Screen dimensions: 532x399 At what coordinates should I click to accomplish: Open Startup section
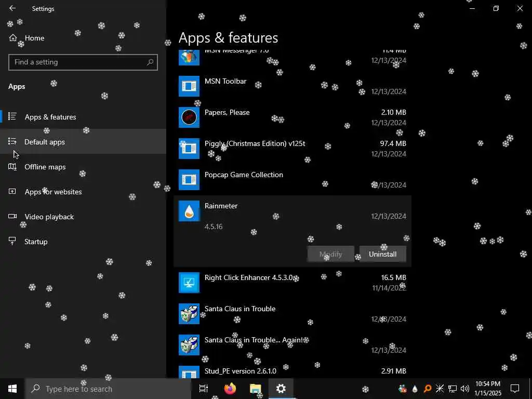(x=83, y=241)
